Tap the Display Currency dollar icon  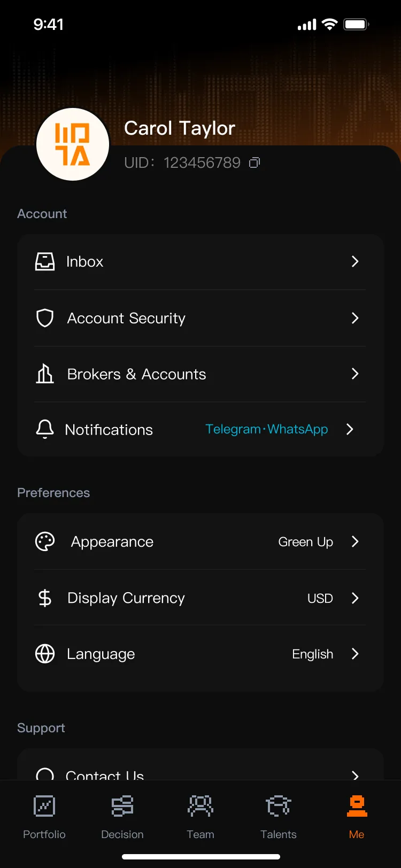pos(45,598)
